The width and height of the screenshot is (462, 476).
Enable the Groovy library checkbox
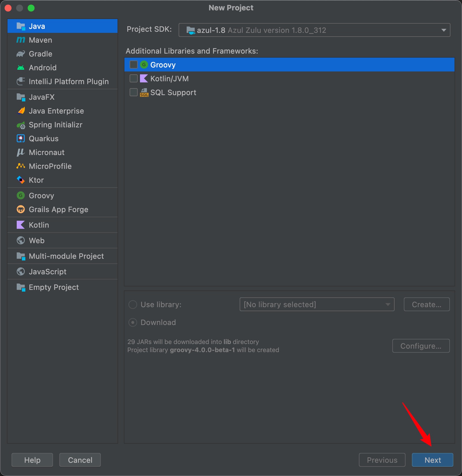click(134, 65)
